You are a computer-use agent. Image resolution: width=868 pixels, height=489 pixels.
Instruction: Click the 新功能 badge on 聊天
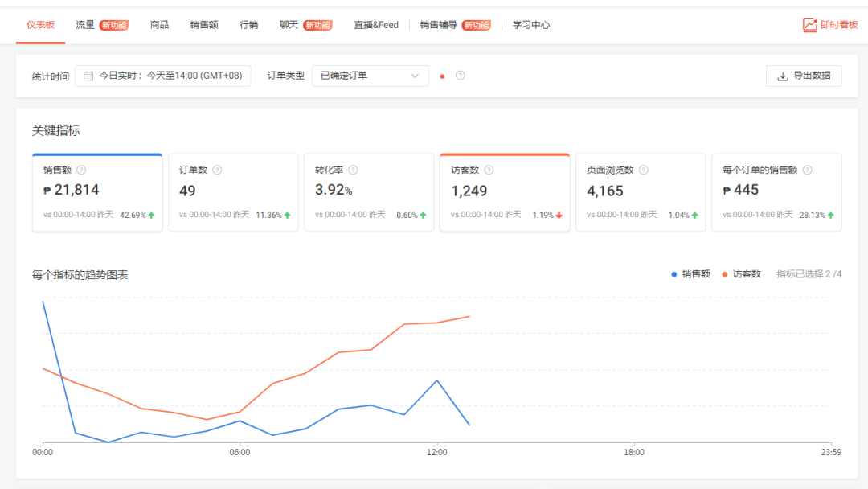(317, 25)
